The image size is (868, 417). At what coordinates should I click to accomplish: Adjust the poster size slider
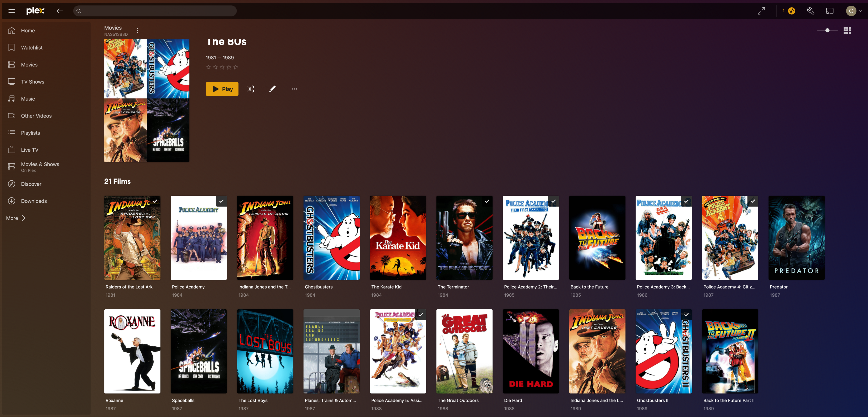click(827, 30)
